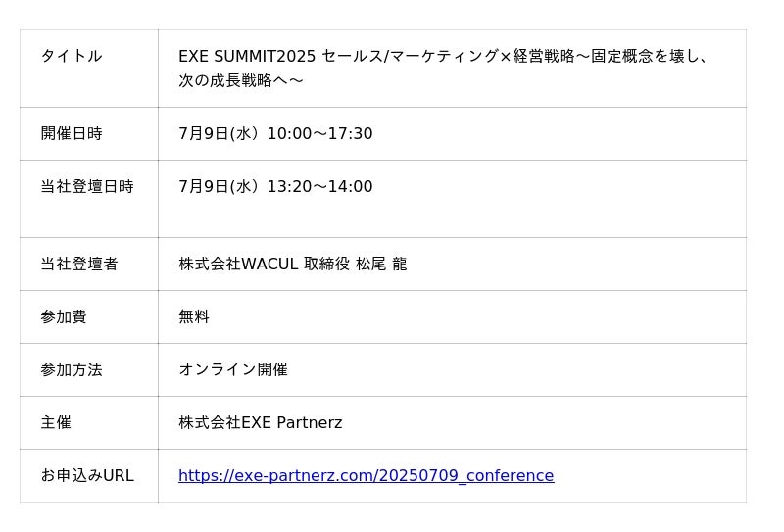The image size is (784, 532).
Task: Select the 13:20～14:00 speaking time text
Action: coord(320,186)
